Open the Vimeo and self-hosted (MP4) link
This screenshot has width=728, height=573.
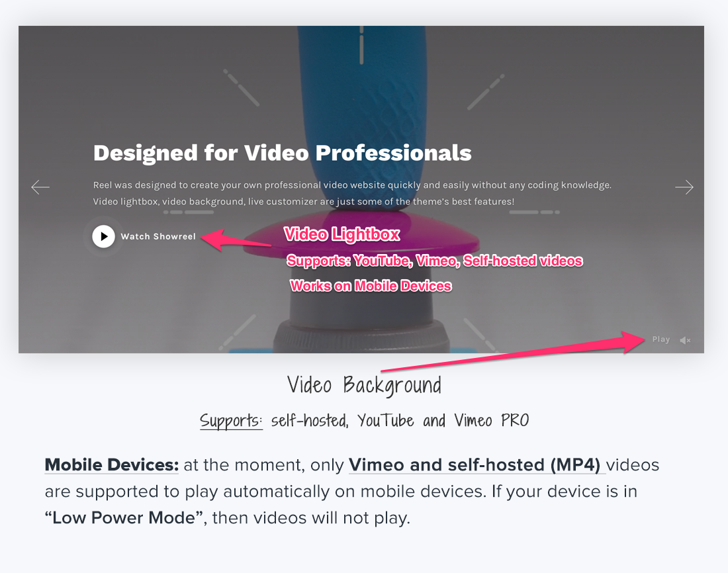click(477, 465)
